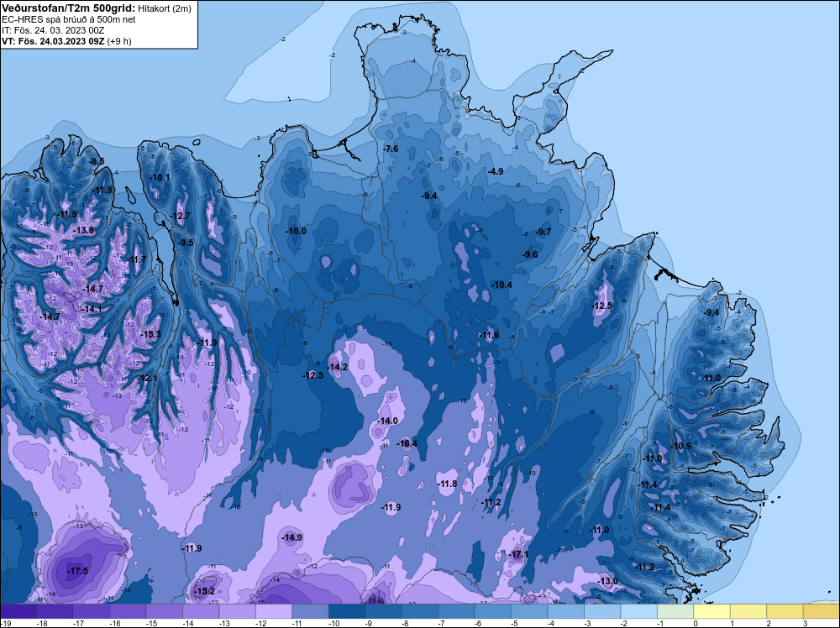Pick the legend swatch between -7 and -6

click(456, 611)
